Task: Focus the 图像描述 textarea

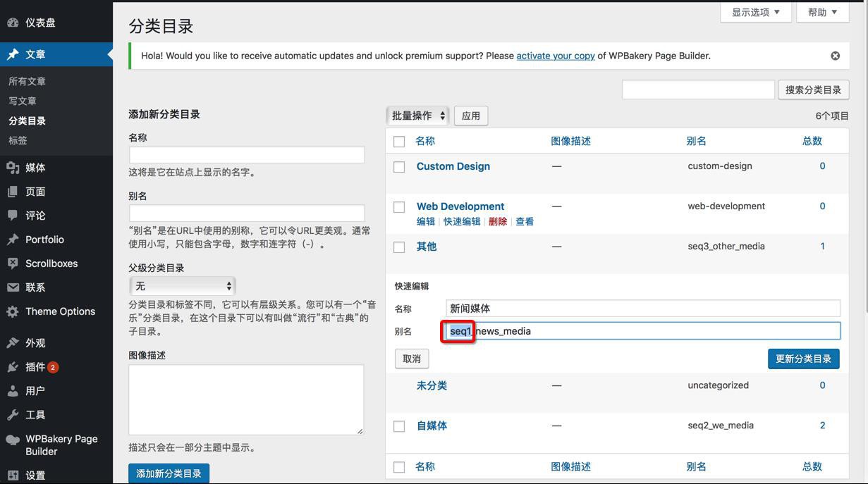Action: [246, 399]
